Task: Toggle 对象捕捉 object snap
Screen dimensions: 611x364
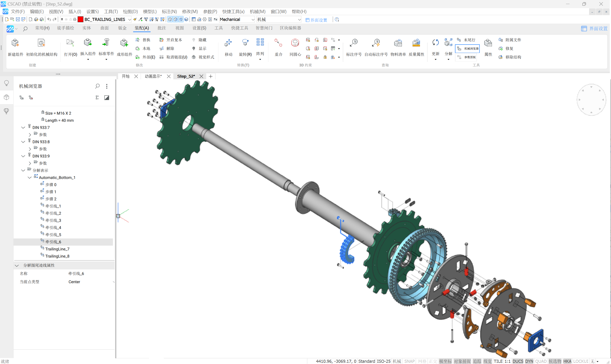Action: [x=462, y=361]
